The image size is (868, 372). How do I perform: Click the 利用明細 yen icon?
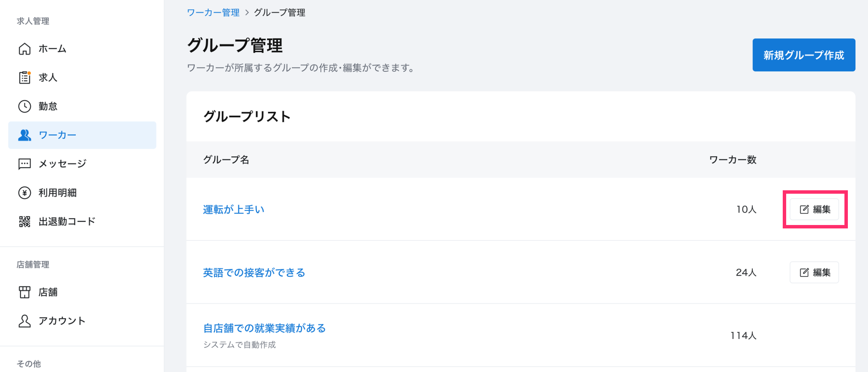tap(24, 193)
